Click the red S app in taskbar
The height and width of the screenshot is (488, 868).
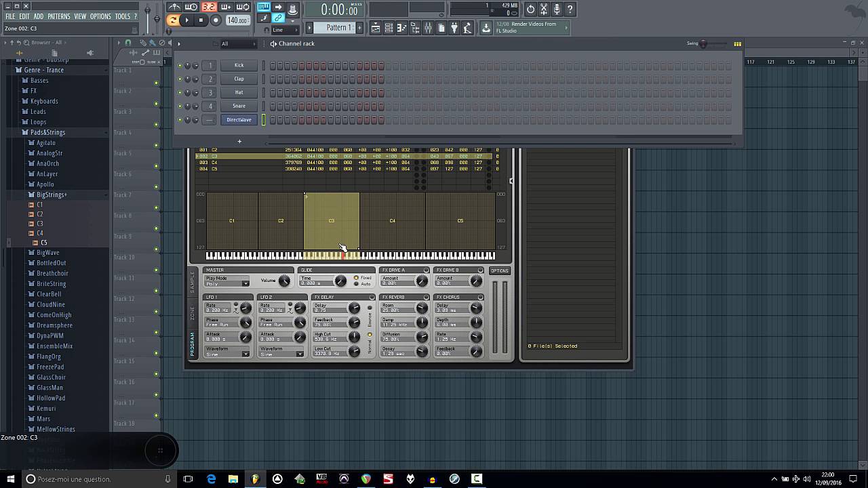pyautogui.click(x=389, y=479)
